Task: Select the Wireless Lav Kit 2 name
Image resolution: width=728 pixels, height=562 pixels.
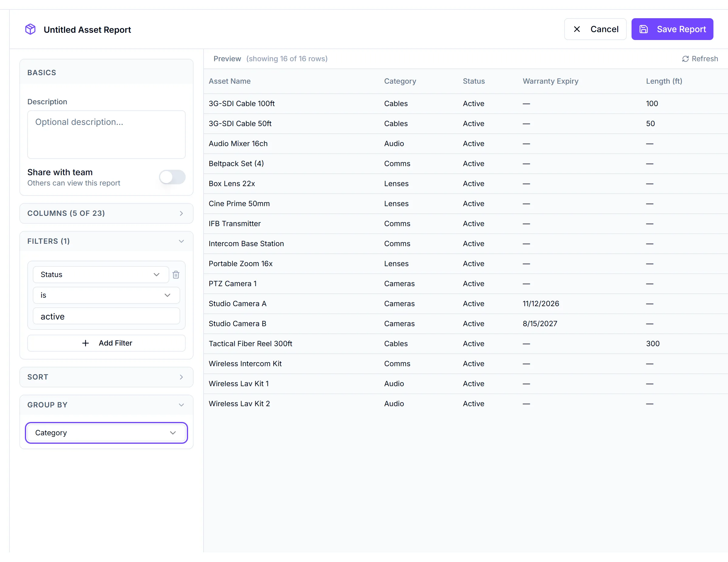Action: 239,403
